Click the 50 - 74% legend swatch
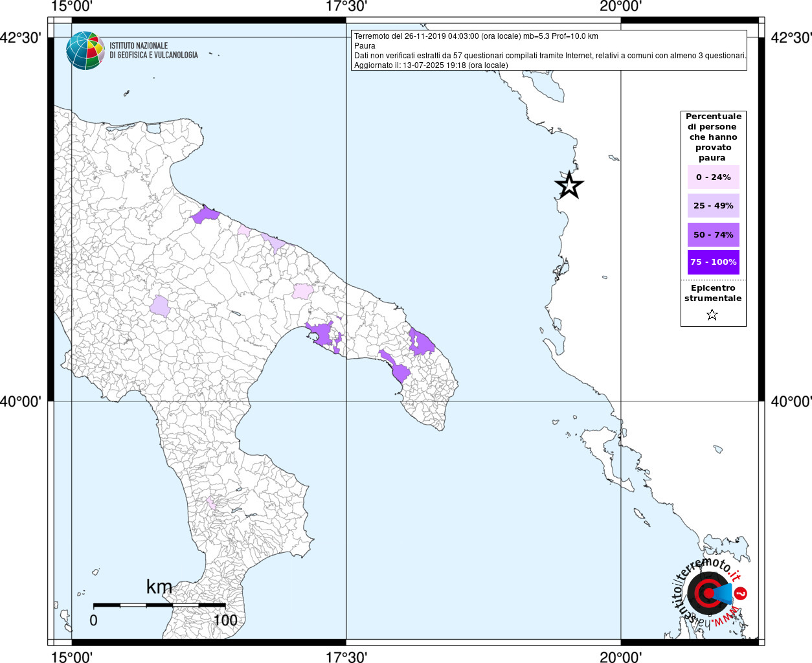Viewport: 812px width, 663px height. 714,234
